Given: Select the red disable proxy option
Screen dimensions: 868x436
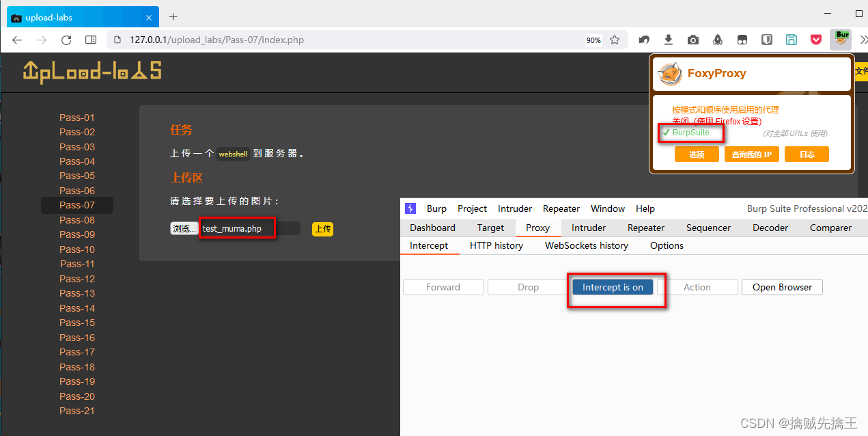Looking at the screenshot, I should tap(716, 121).
